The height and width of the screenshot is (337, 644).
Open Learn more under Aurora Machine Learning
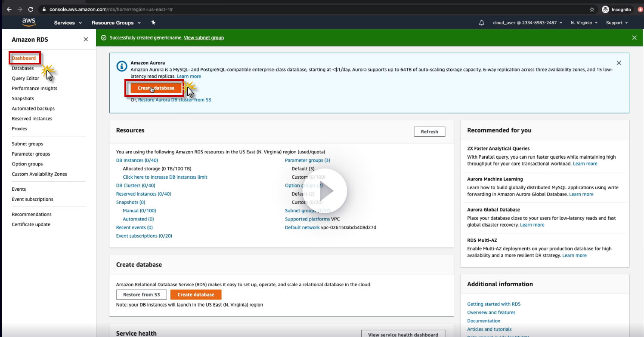(581, 194)
